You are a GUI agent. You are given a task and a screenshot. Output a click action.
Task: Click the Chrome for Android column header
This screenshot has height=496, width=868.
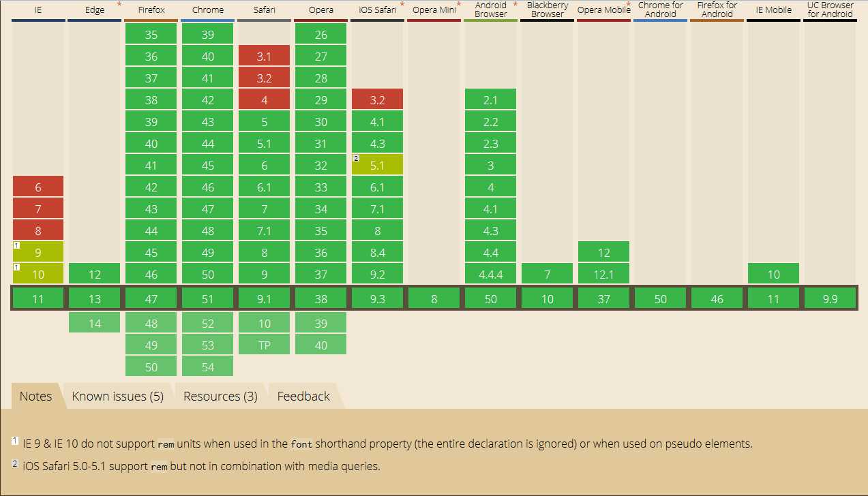(x=661, y=10)
